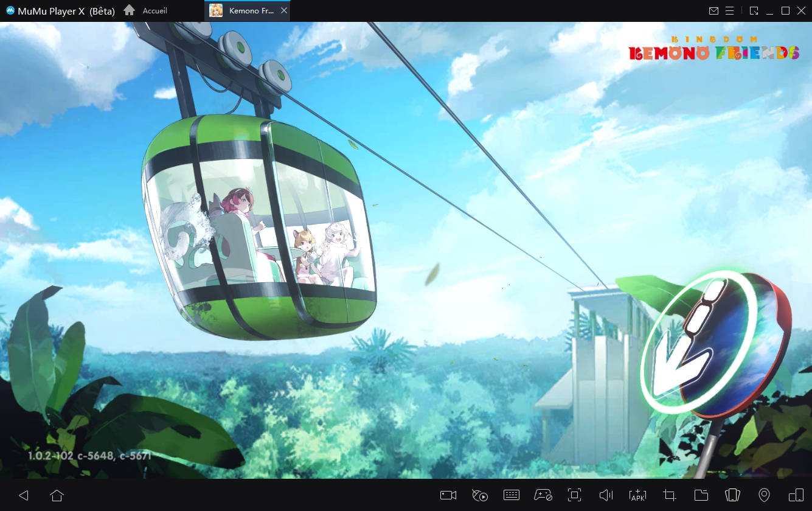This screenshot has height=511, width=812.
Task: Take a screenshot with the crop icon
Action: click(670, 495)
